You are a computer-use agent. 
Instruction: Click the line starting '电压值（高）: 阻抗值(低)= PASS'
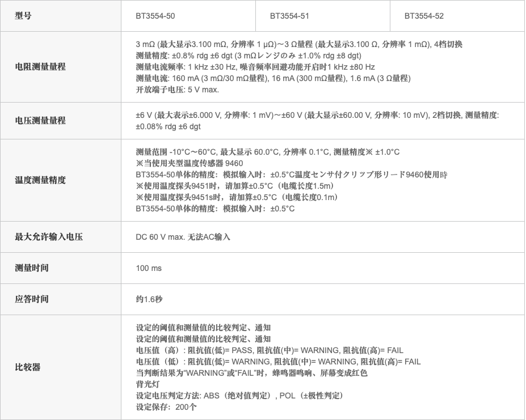(x=270, y=350)
